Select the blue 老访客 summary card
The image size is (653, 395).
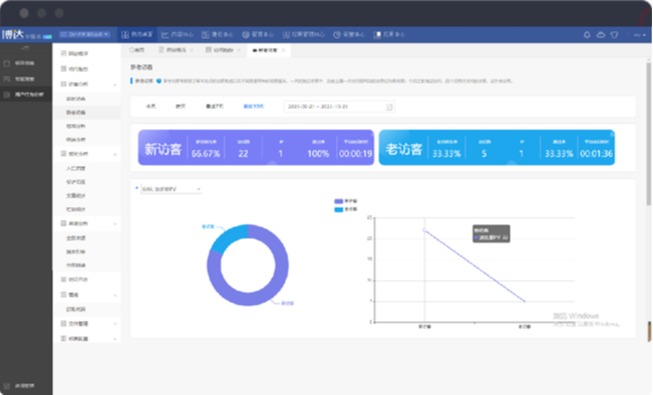[497, 148]
